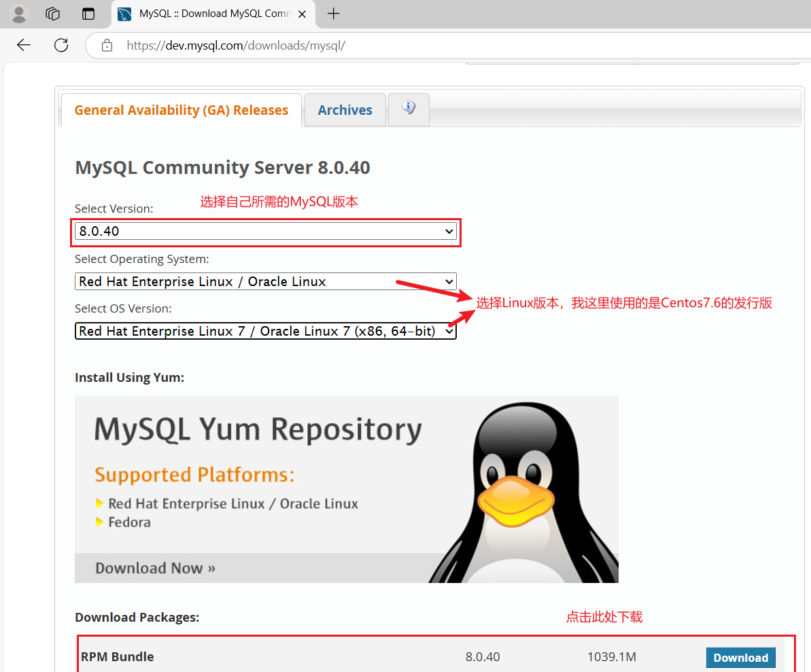Click the MySQL Yum Repository banner
Viewport: 811px width, 672px height.
pos(347,489)
